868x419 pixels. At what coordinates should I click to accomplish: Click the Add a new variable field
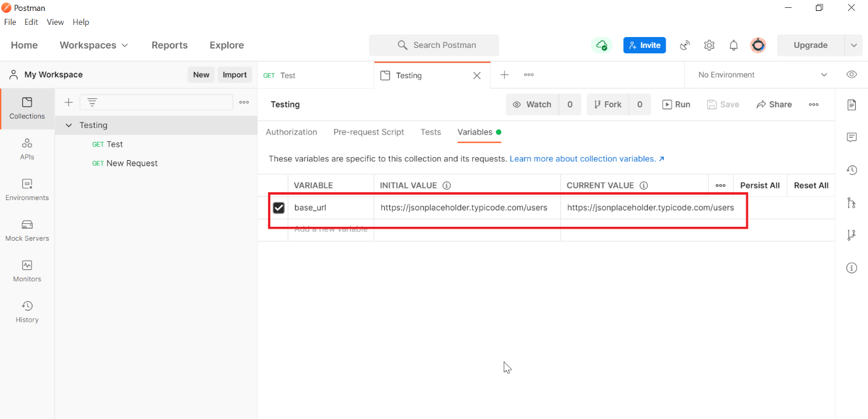(x=331, y=229)
